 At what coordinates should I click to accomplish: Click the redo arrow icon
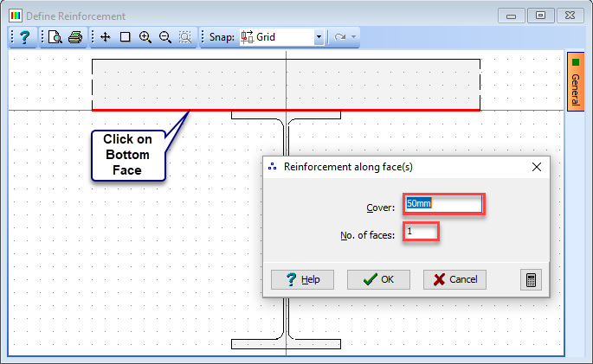(x=340, y=37)
